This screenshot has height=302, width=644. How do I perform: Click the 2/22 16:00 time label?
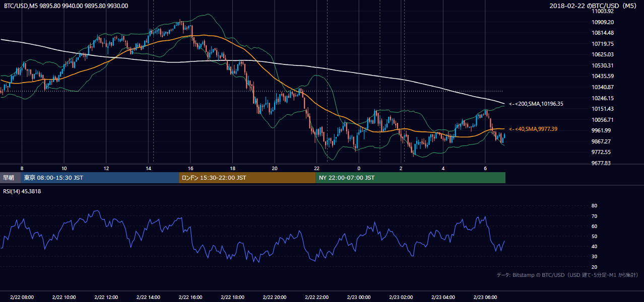pos(190,297)
